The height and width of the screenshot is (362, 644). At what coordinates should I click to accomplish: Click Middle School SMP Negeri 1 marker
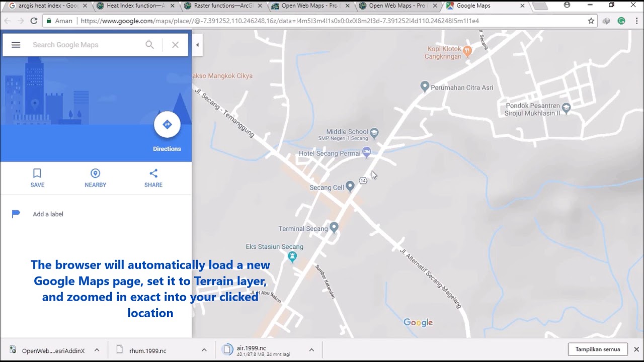(x=374, y=133)
